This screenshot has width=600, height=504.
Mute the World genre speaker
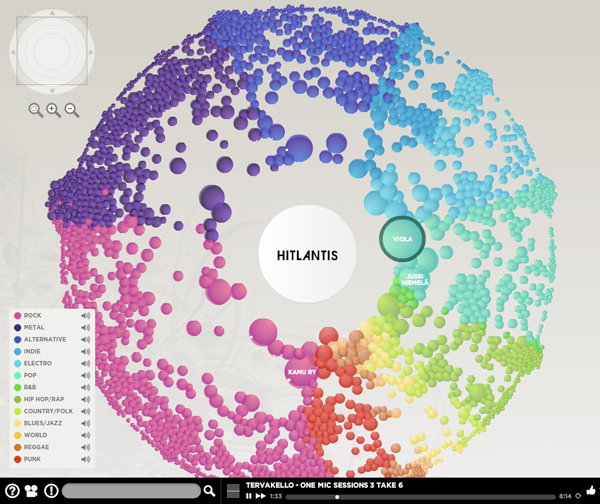[x=86, y=435]
